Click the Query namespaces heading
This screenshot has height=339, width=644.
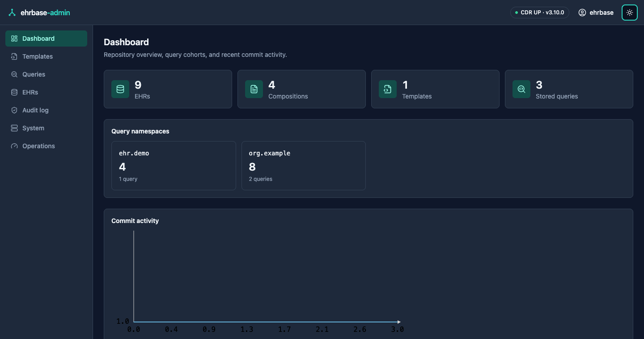pos(140,131)
